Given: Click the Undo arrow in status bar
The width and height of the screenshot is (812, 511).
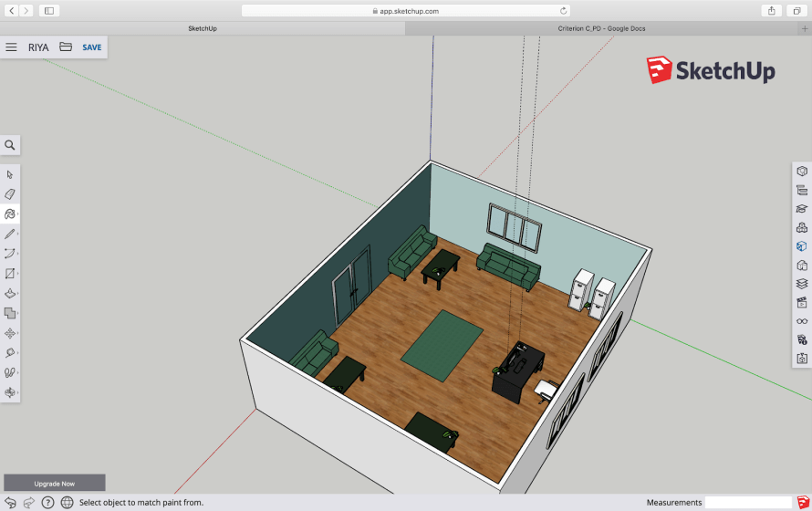Looking at the screenshot, I should [x=10, y=503].
